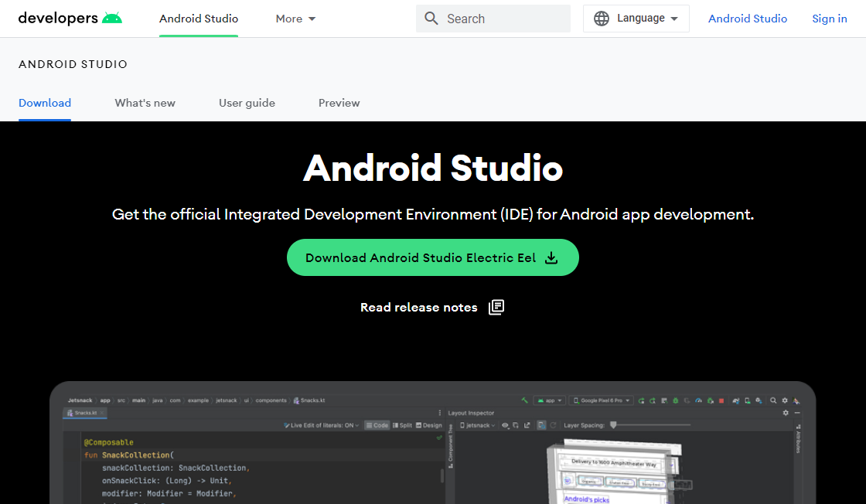
Task: Stop the running app via red square icon
Action: tap(721, 400)
